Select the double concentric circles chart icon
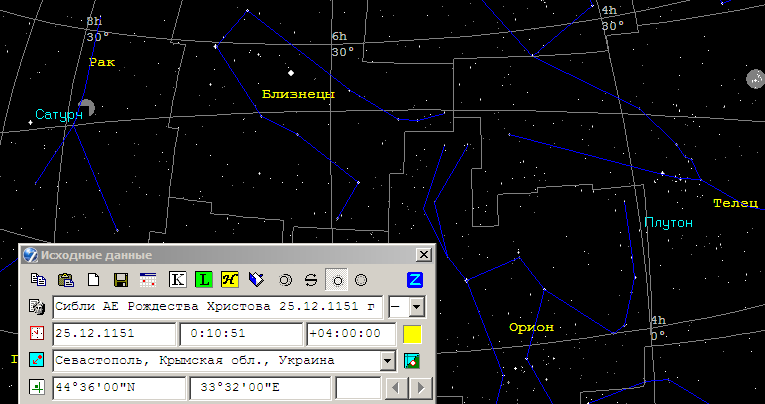The height and width of the screenshot is (404, 765). click(x=285, y=280)
